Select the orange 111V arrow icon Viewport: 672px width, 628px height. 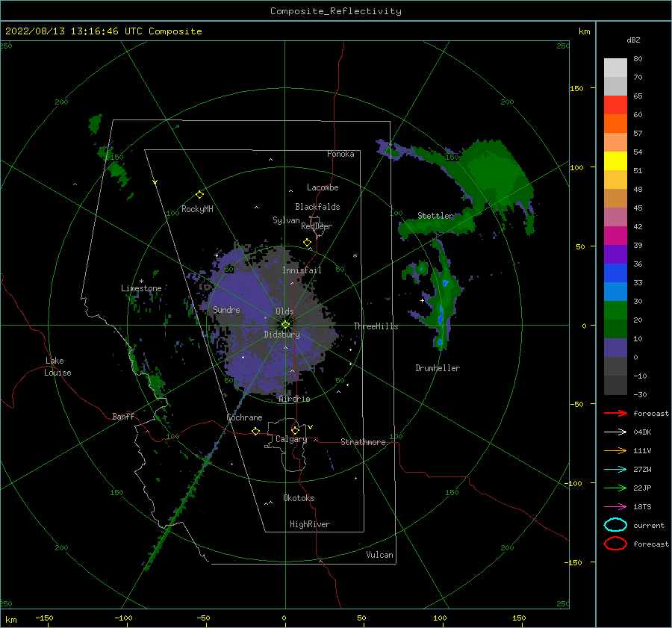(615, 450)
